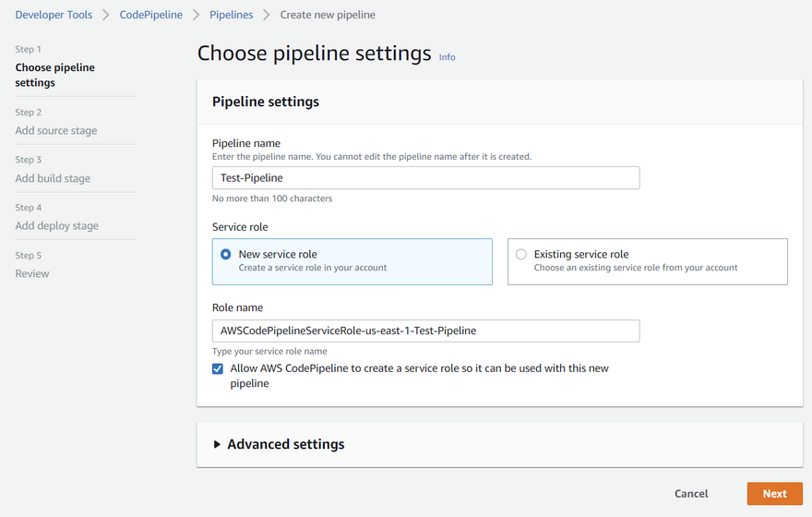Open the CodePipeline breadcrumb link
The height and width of the screenshot is (517, 812).
pos(150,15)
